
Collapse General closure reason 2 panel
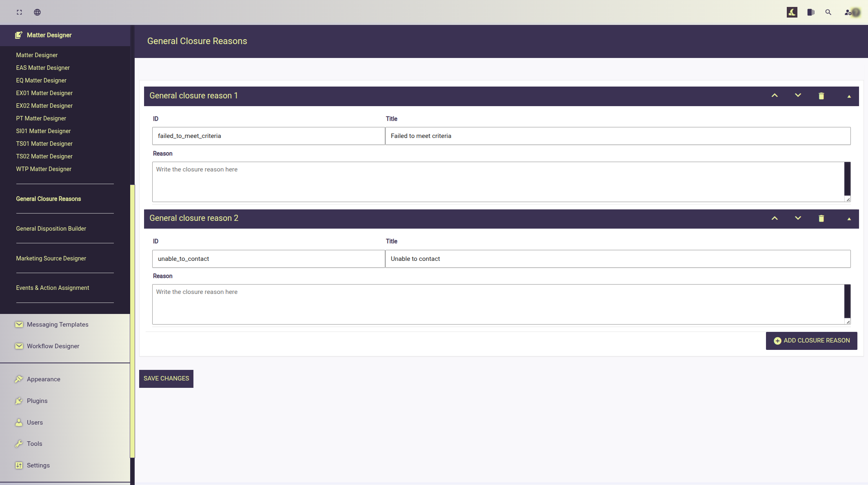coord(849,219)
